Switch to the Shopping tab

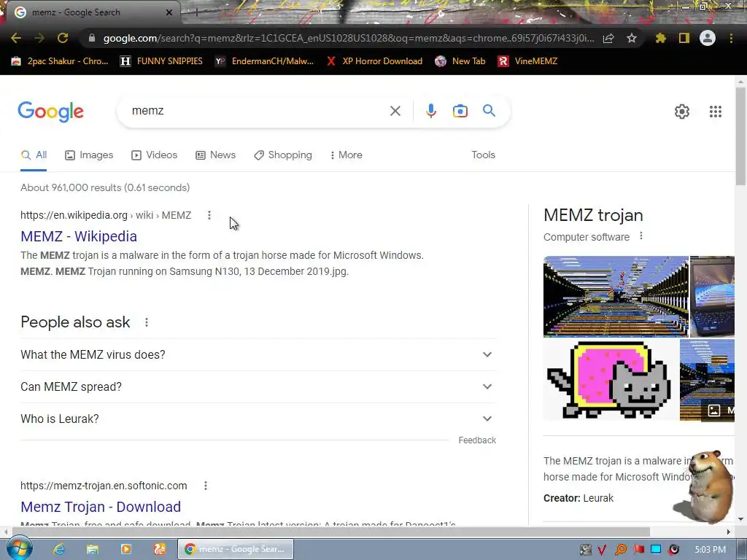click(283, 155)
